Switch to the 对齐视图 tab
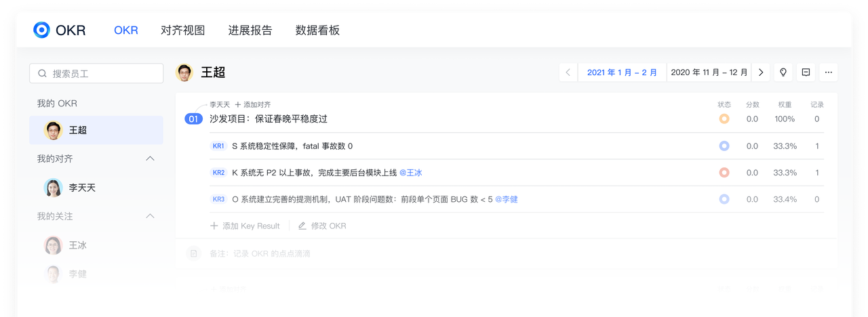The height and width of the screenshot is (317, 868). click(x=182, y=30)
